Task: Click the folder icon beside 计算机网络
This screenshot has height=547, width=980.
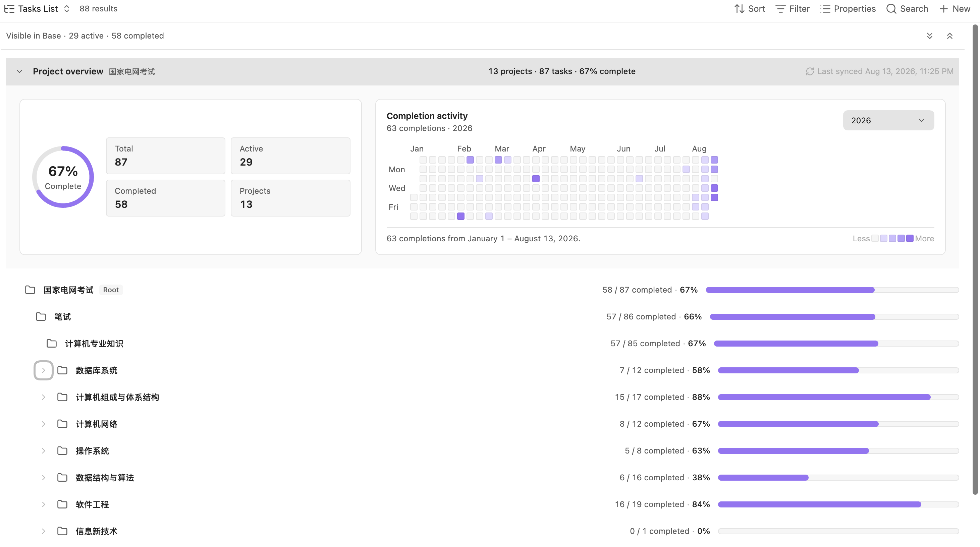Action: pyautogui.click(x=62, y=424)
